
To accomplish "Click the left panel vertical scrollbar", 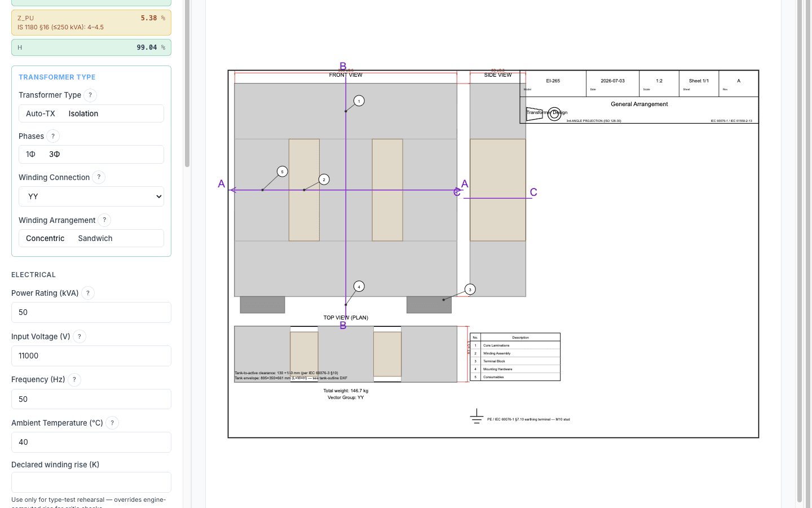I will click(x=187, y=84).
